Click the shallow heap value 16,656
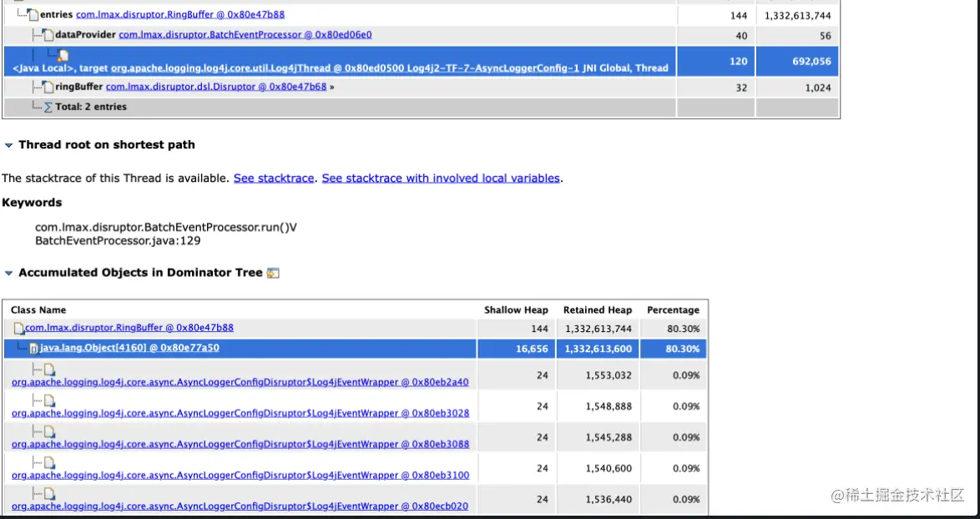980x519 pixels. 532,349
